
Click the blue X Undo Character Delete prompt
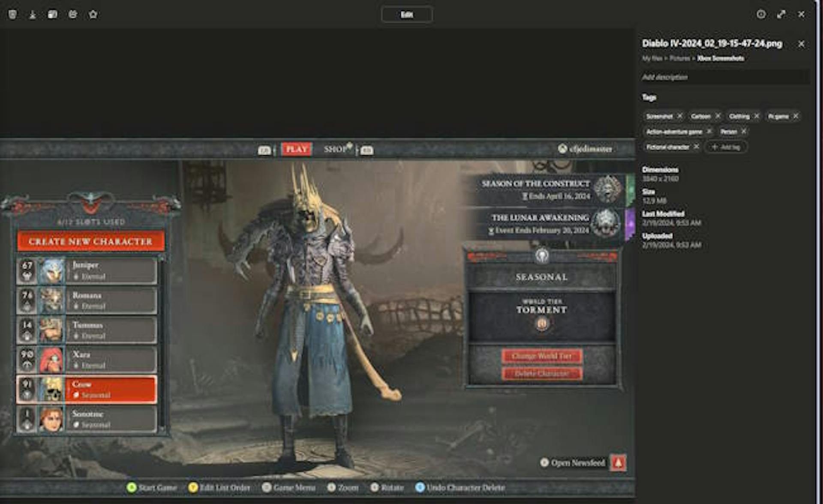pyautogui.click(x=460, y=487)
